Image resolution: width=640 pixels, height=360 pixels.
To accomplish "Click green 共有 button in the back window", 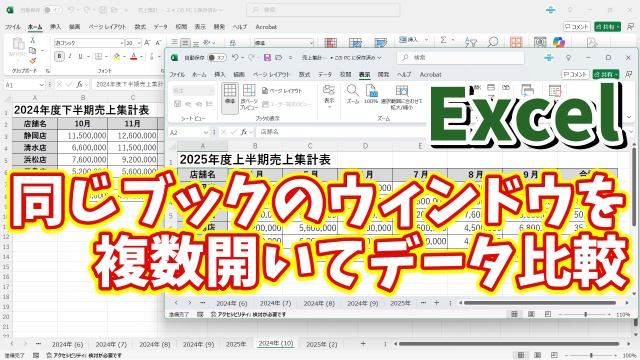I will (608, 27).
